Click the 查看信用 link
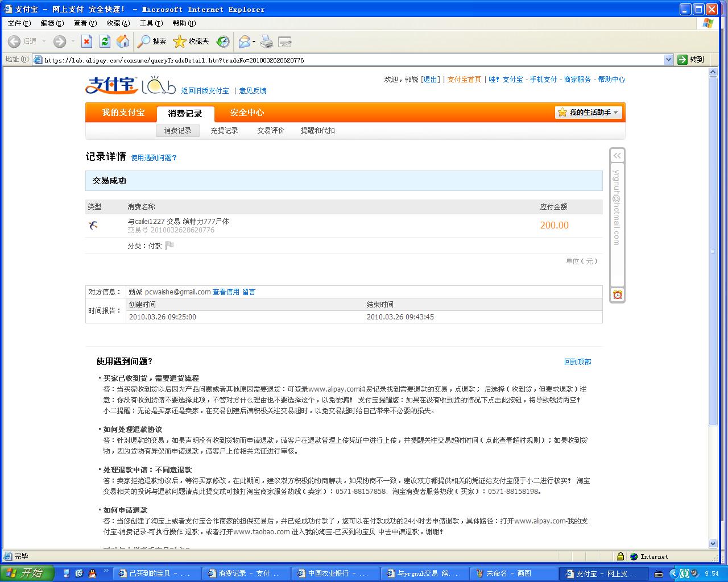This screenshot has width=728, height=582. pos(226,292)
